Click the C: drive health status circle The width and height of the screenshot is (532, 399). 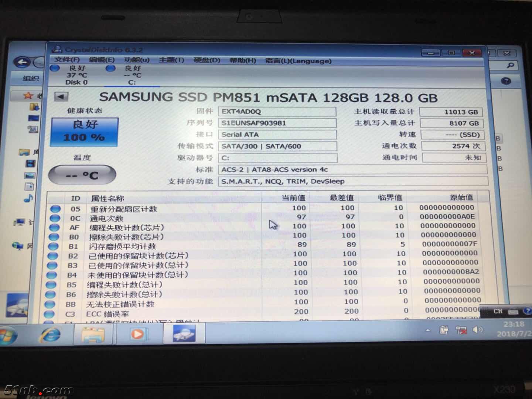tap(110, 68)
